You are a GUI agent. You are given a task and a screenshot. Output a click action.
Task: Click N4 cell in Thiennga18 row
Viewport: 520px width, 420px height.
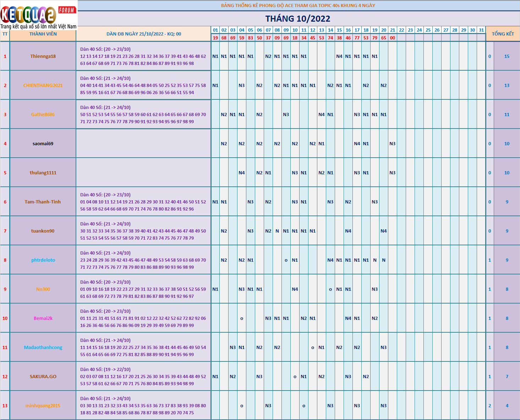339,56
